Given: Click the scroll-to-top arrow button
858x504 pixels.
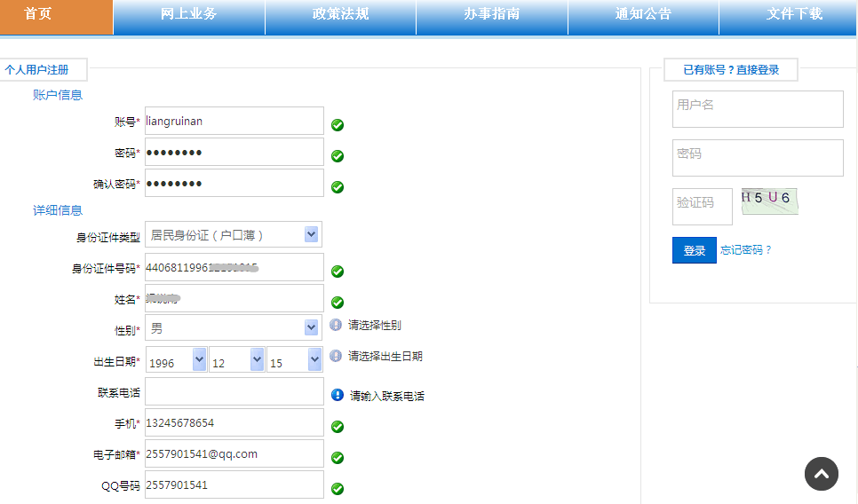Looking at the screenshot, I should (x=822, y=474).
